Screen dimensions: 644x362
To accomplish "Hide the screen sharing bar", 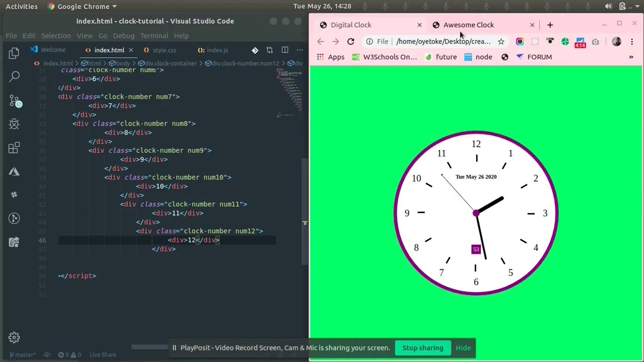I will click(463, 348).
